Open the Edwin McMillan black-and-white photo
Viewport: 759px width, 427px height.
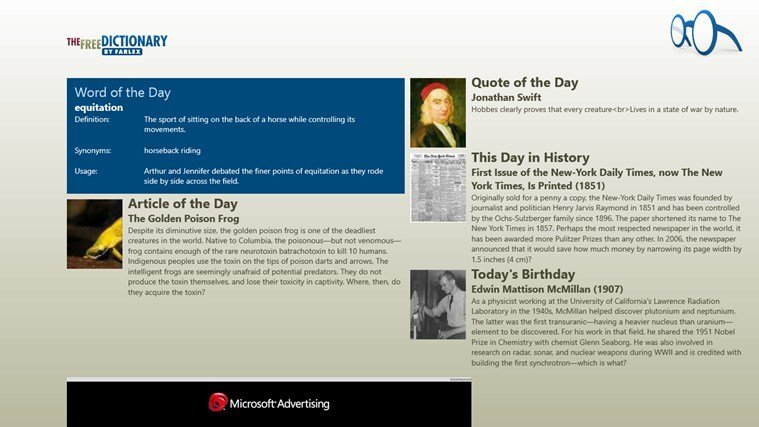pos(438,305)
